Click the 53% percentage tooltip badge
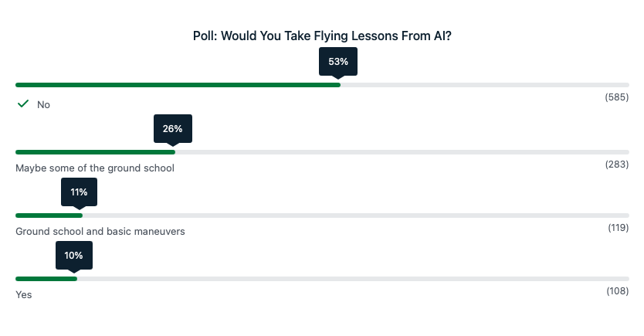The width and height of the screenshot is (644, 336). pyautogui.click(x=338, y=61)
